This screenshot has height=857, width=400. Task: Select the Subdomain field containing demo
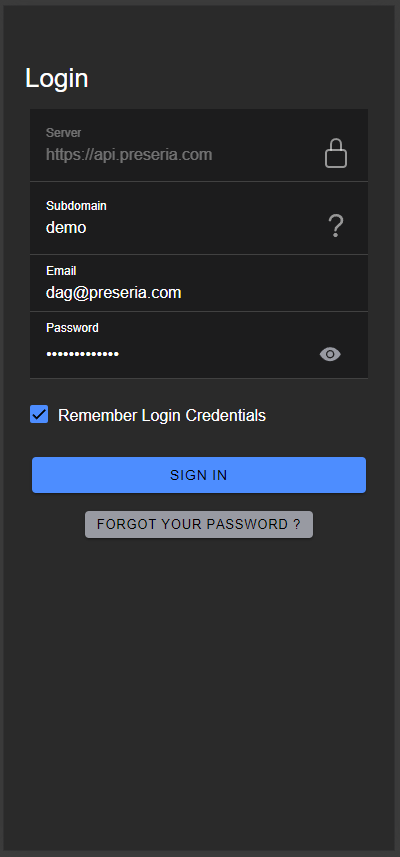(199, 218)
